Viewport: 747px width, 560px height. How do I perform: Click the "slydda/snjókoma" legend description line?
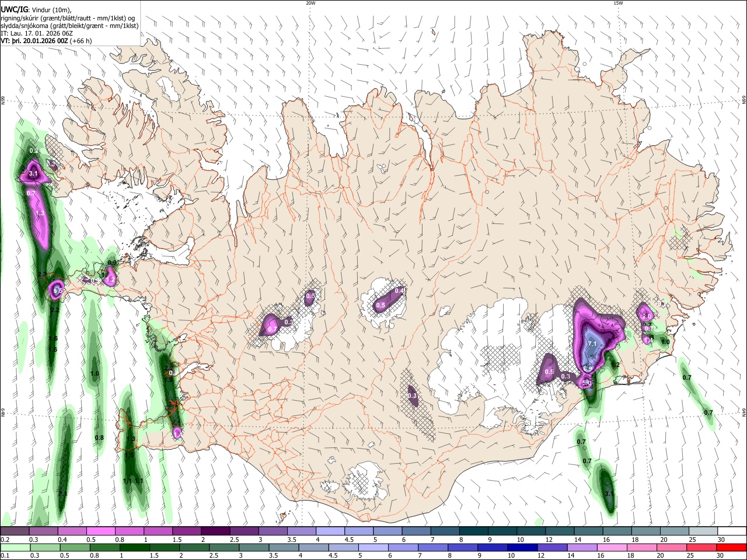[x=69, y=26]
